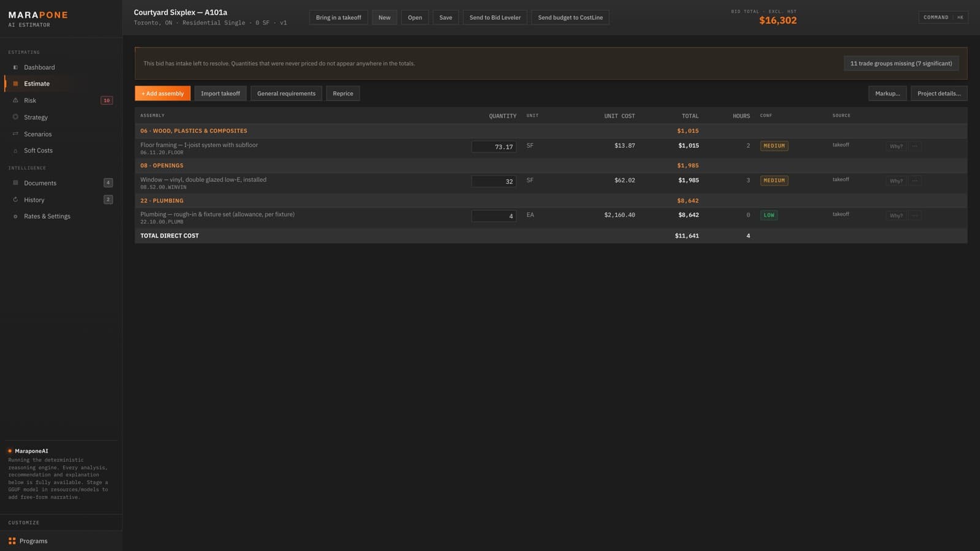Edit Floor framing quantity field 73.17
The width and height of the screenshot is (980, 551).
(x=494, y=146)
